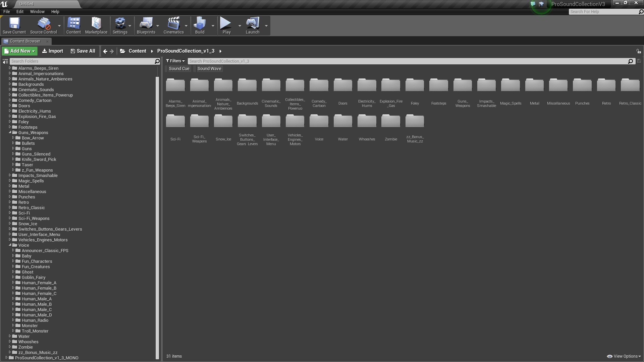Close the Content Browser tab
The image size is (644, 362).
pyautogui.click(x=47, y=42)
